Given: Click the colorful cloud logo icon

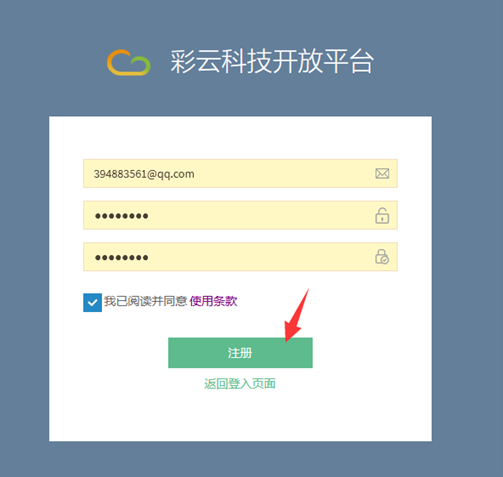Looking at the screenshot, I should point(129,62).
